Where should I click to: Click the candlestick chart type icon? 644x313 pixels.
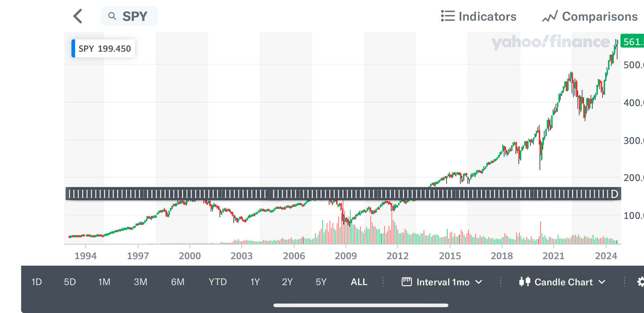pos(525,282)
